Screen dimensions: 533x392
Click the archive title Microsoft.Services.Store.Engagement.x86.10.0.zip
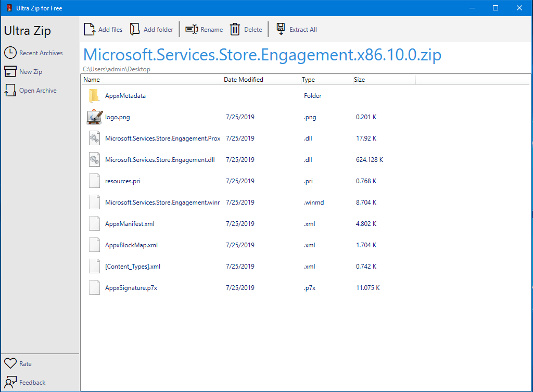click(262, 55)
